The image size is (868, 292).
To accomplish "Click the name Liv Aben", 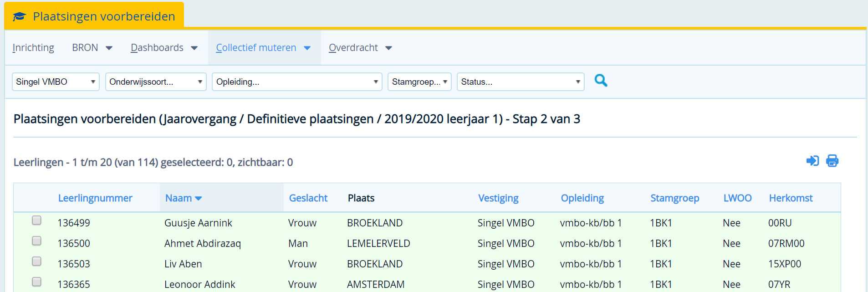I will point(183,264).
